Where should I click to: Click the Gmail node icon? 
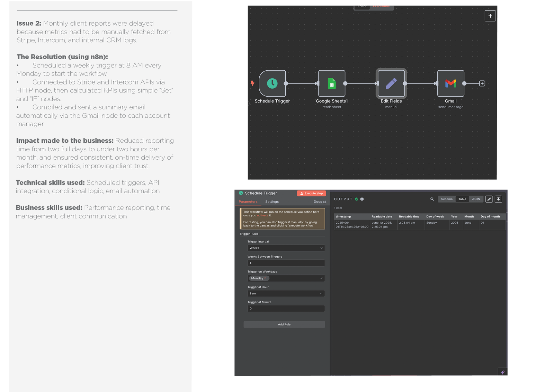[x=450, y=83]
